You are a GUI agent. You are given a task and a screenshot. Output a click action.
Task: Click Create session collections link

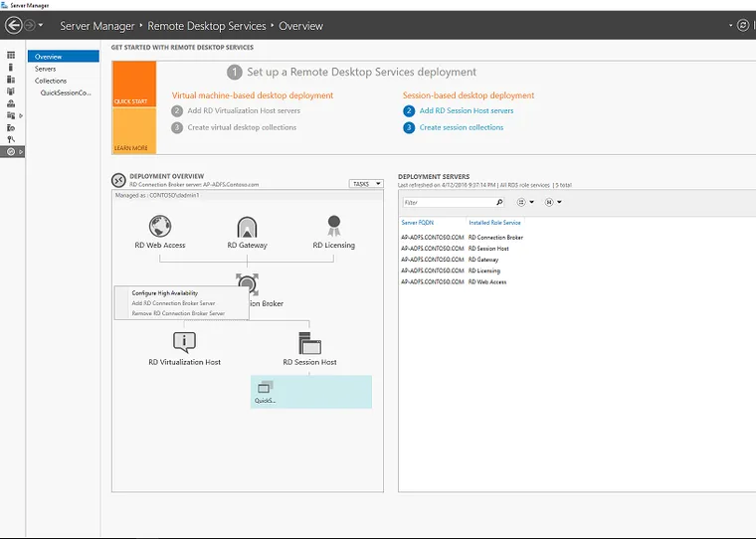462,127
